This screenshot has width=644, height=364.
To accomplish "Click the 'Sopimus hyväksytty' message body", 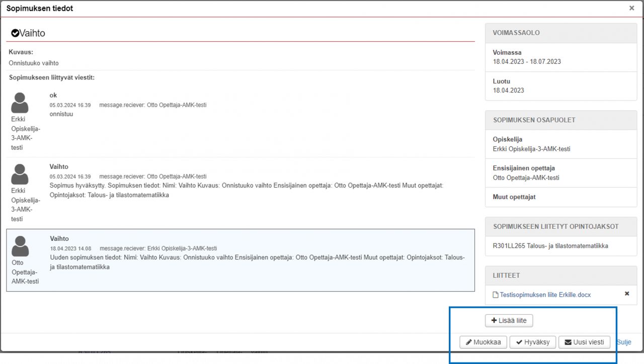I will (247, 190).
